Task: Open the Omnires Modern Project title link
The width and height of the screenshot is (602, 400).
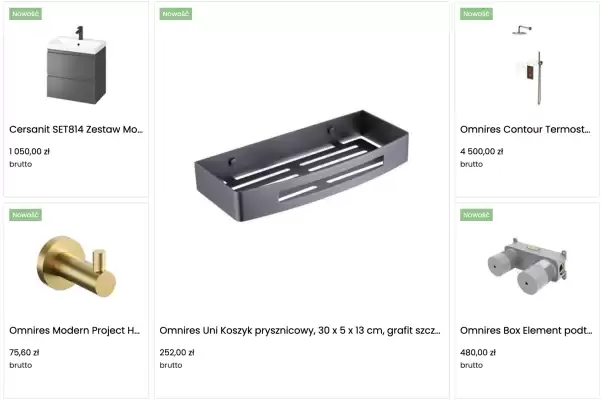Action: point(75,330)
